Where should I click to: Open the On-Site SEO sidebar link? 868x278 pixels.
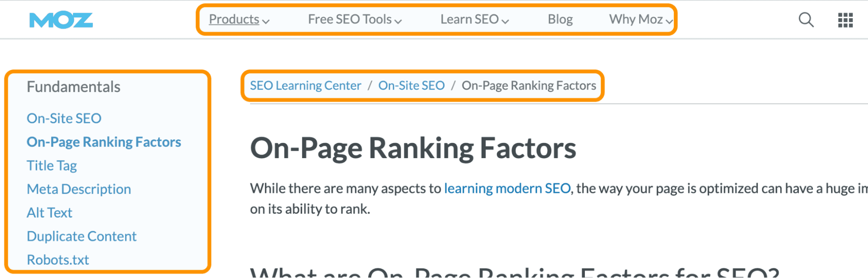point(64,118)
